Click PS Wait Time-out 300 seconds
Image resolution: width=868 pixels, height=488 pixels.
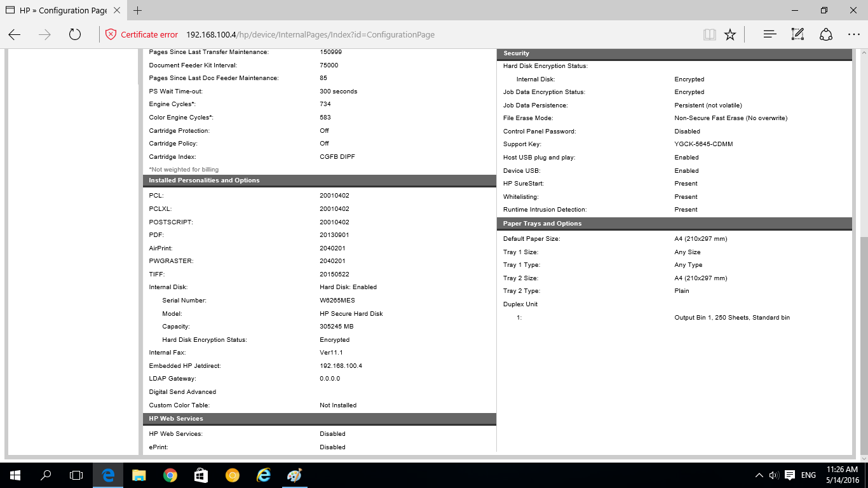(x=339, y=91)
